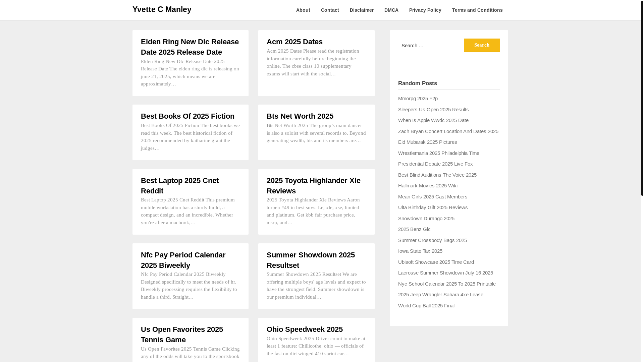Viewport: 644px width, 362px height.
Task: Open 2025 Jeep Wrangler Sahara 4xe Lease
Action: 441,295
